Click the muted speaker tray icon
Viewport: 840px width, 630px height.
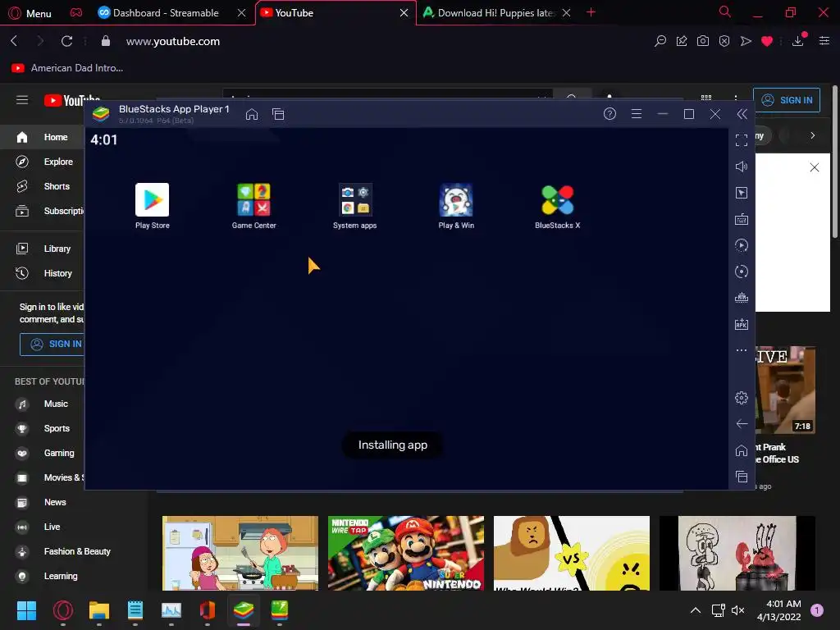738,610
